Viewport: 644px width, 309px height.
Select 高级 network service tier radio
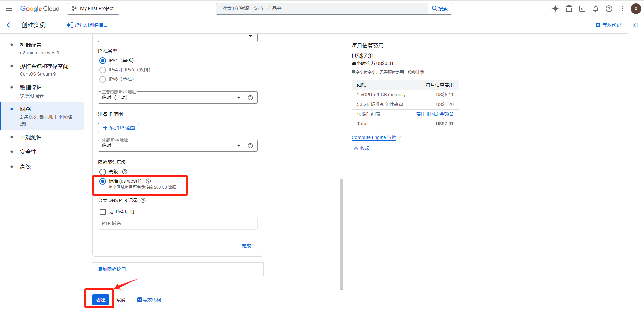tap(103, 172)
